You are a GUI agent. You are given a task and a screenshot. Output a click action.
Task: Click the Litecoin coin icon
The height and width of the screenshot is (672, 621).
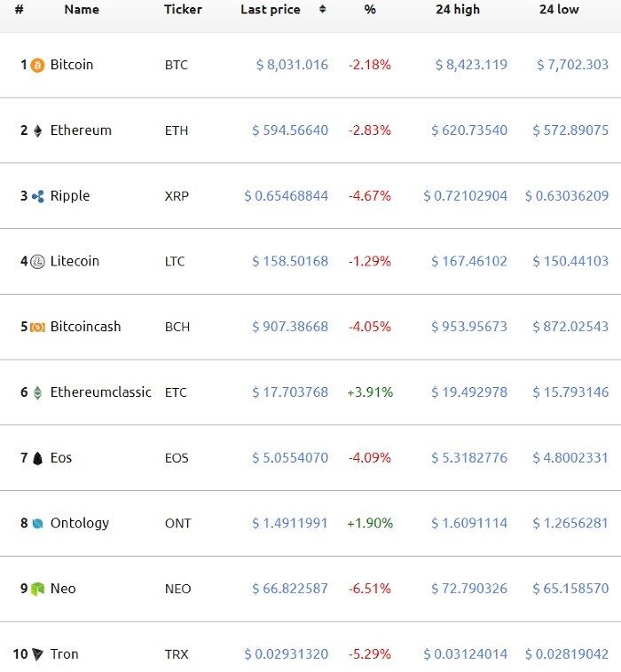[37, 262]
